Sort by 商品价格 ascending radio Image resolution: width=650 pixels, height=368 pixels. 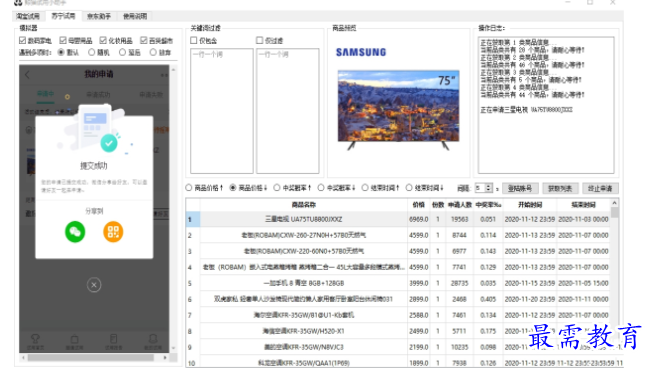(189, 188)
